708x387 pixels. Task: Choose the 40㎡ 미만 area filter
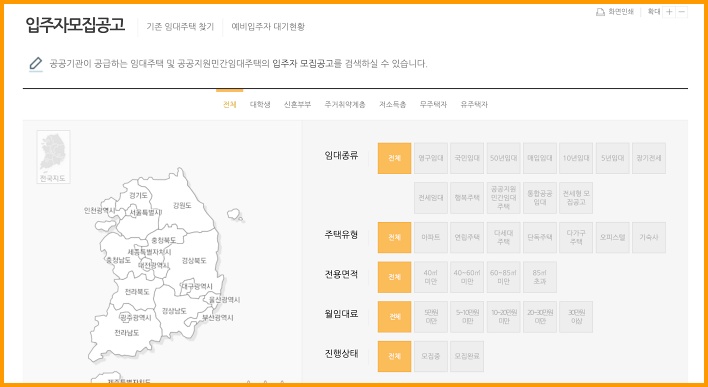pyautogui.click(x=431, y=277)
